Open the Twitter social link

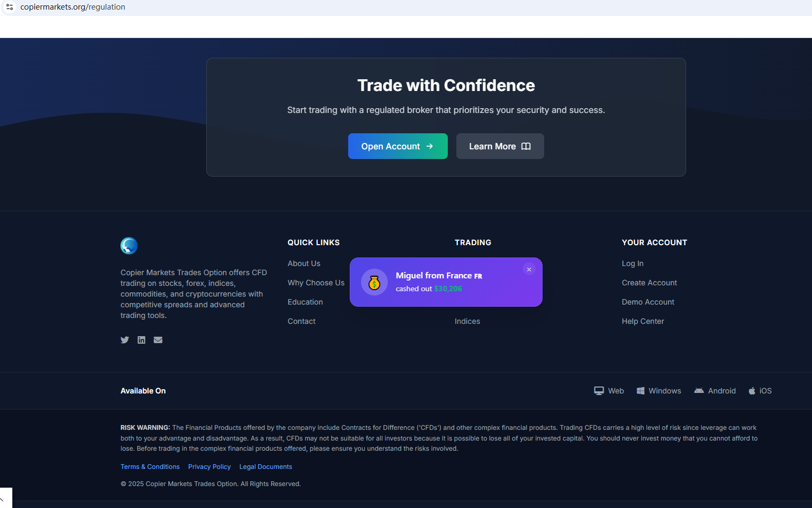(125, 340)
